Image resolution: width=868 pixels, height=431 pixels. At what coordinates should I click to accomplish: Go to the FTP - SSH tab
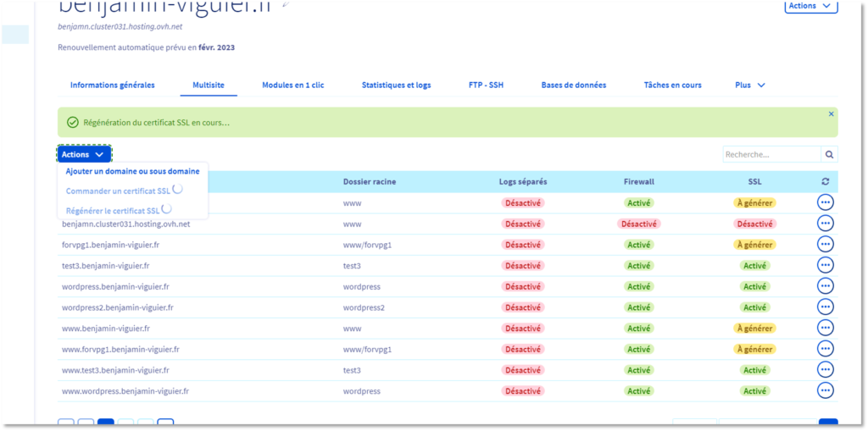pos(486,86)
